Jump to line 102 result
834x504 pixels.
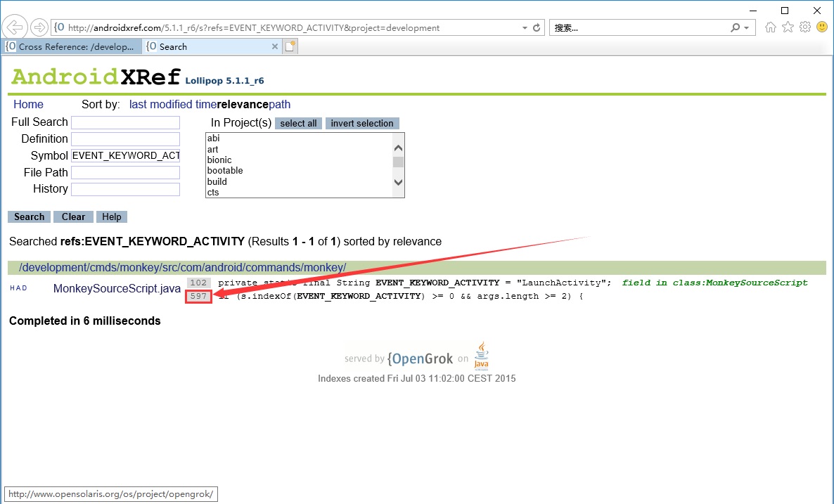pyautogui.click(x=198, y=283)
